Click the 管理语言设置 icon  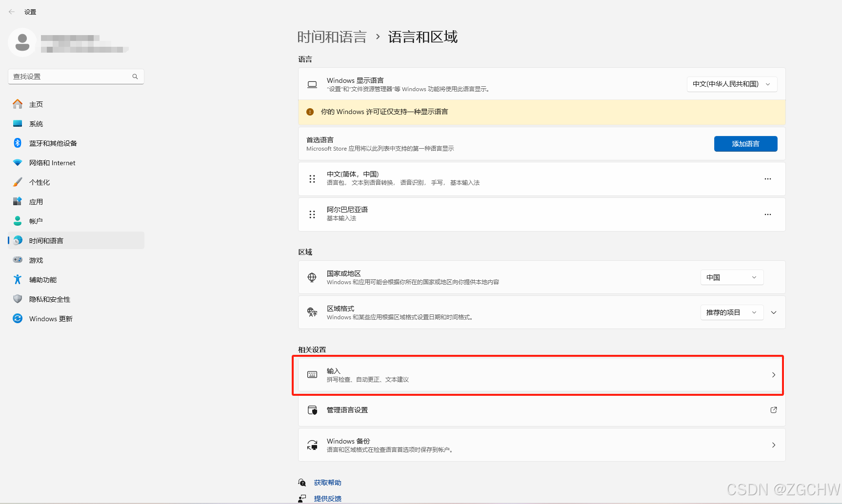coord(312,410)
